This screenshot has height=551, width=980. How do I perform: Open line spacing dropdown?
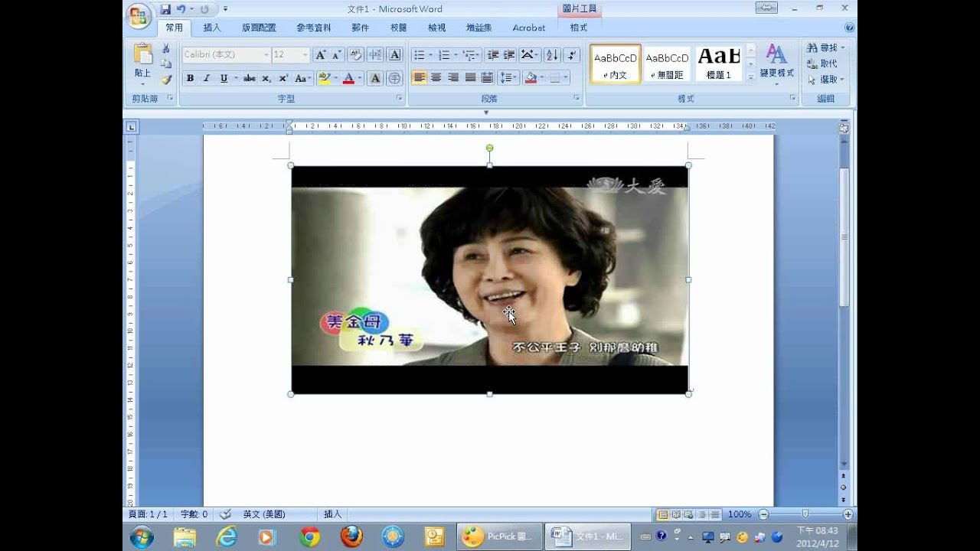coord(516,78)
